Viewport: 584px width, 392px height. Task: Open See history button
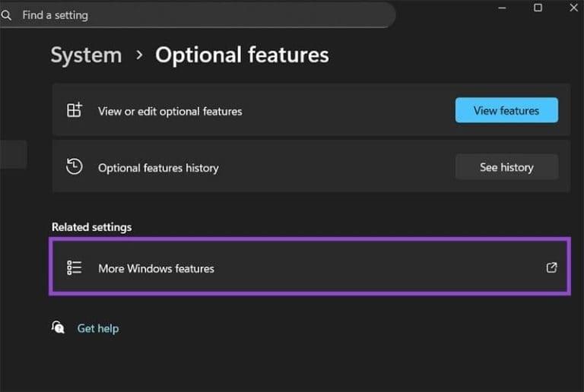(x=506, y=167)
